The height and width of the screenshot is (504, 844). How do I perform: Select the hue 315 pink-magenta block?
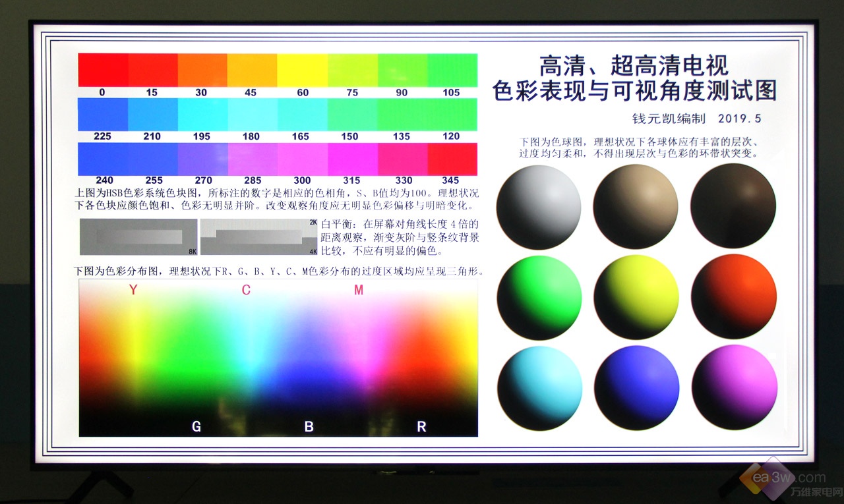(353, 159)
